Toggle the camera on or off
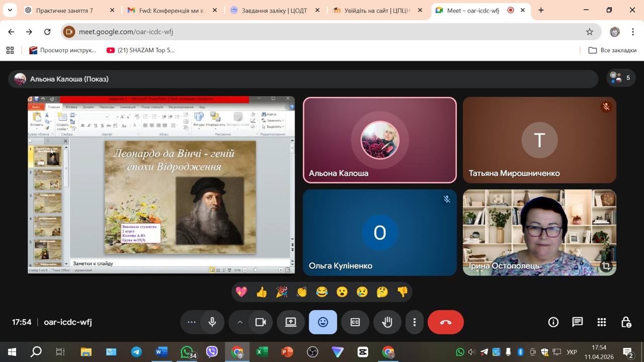Viewport: 644px width, 362px height. pos(260,322)
